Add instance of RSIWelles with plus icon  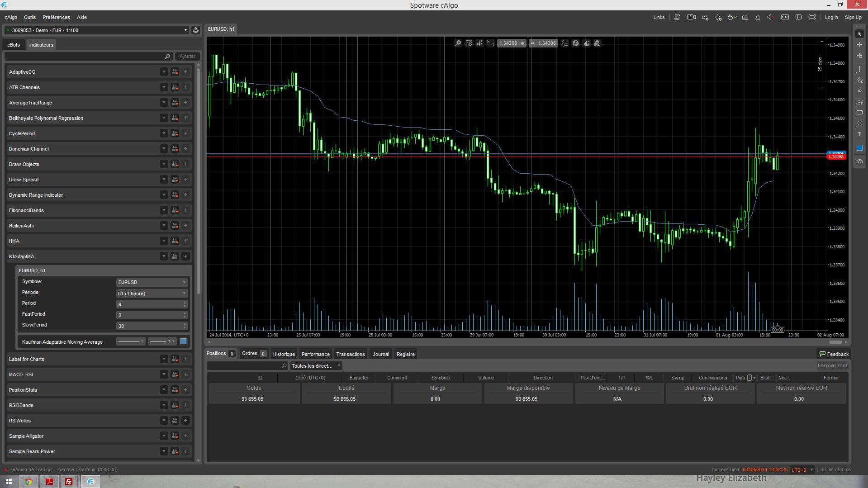185,421
